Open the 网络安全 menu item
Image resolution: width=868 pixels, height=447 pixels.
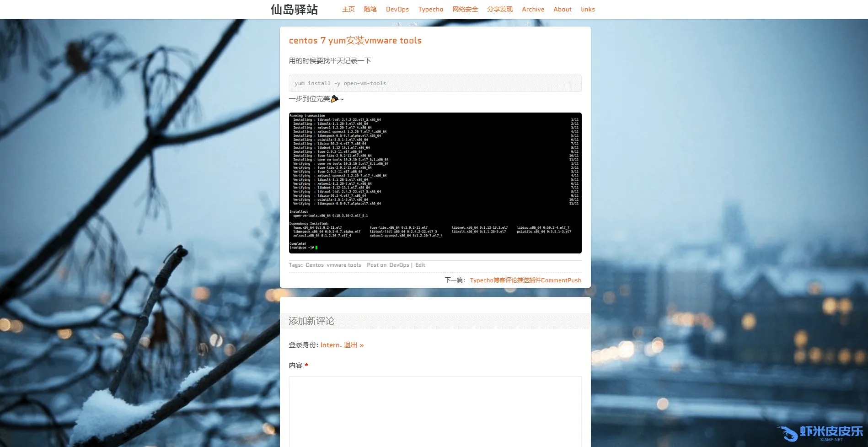coord(465,9)
